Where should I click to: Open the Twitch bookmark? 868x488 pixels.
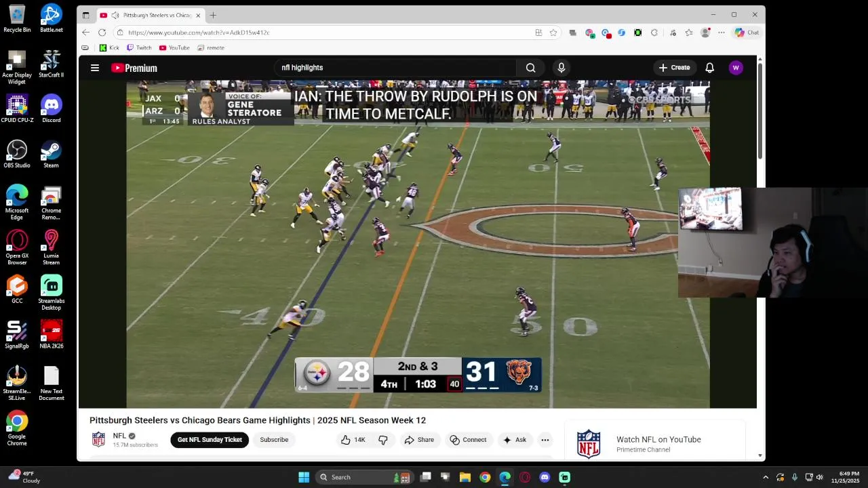pyautogui.click(x=139, y=47)
